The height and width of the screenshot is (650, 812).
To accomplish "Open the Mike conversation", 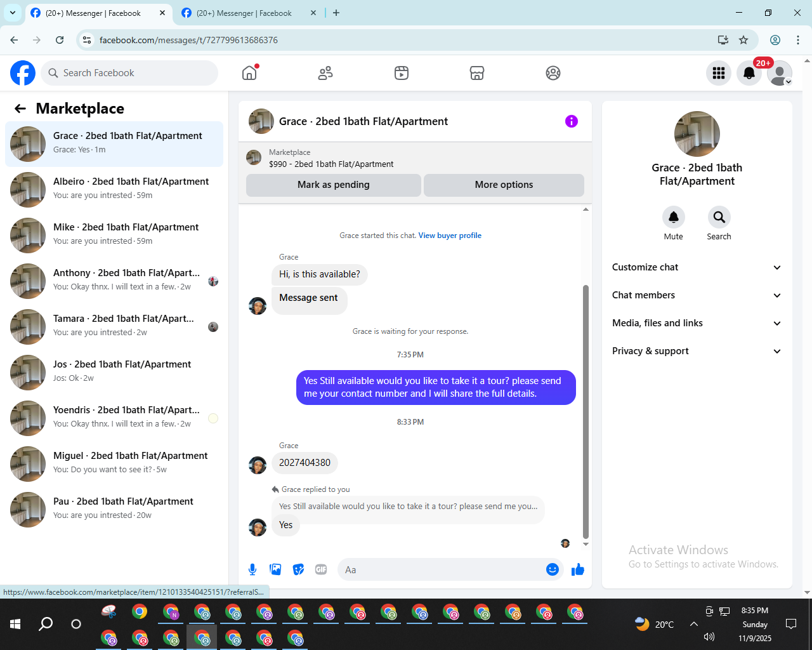I will 114,235.
